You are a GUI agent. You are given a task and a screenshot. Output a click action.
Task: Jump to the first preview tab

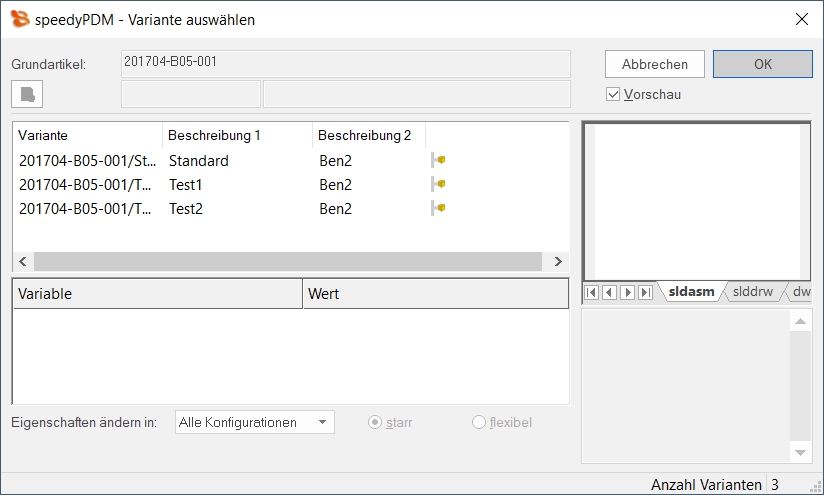pyautogui.click(x=591, y=292)
